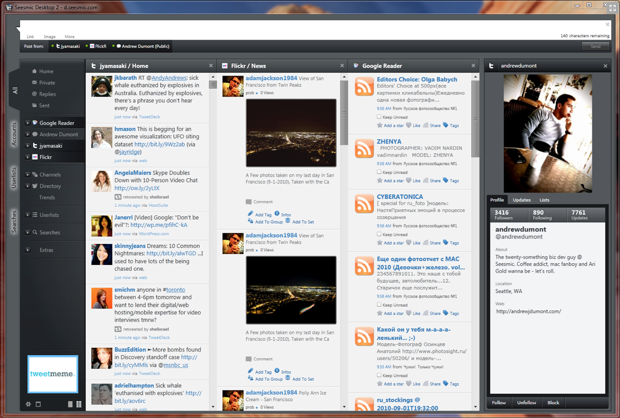Viewport: 620px width, 418px height.
Task: Switch to Lists tab in profile panel
Action: (544, 200)
